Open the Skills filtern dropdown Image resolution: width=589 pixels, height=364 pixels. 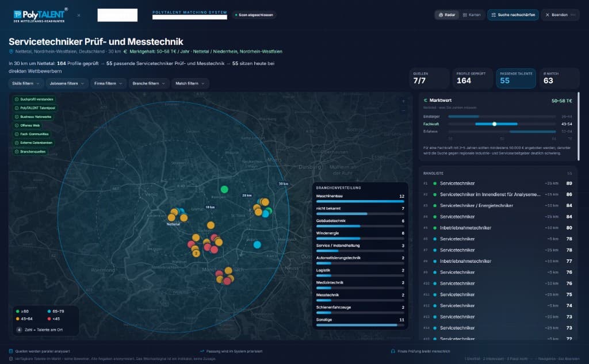pos(26,83)
